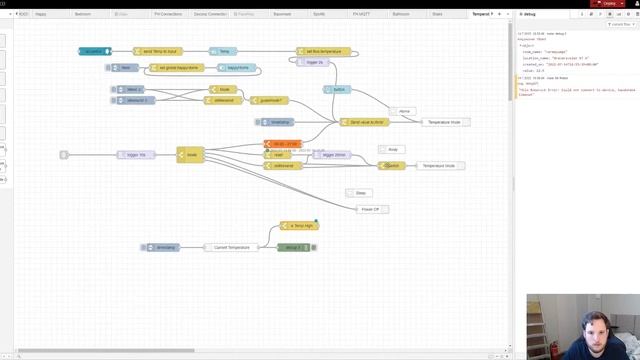Open the configuration nodes gear icon in sidebar
This screenshot has height=360, width=640.
point(628,14)
